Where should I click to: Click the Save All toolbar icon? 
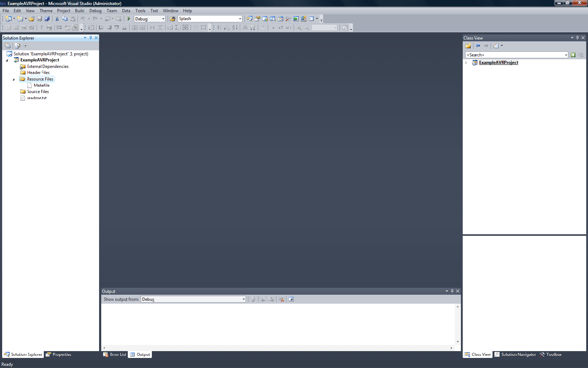tap(47, 19)
